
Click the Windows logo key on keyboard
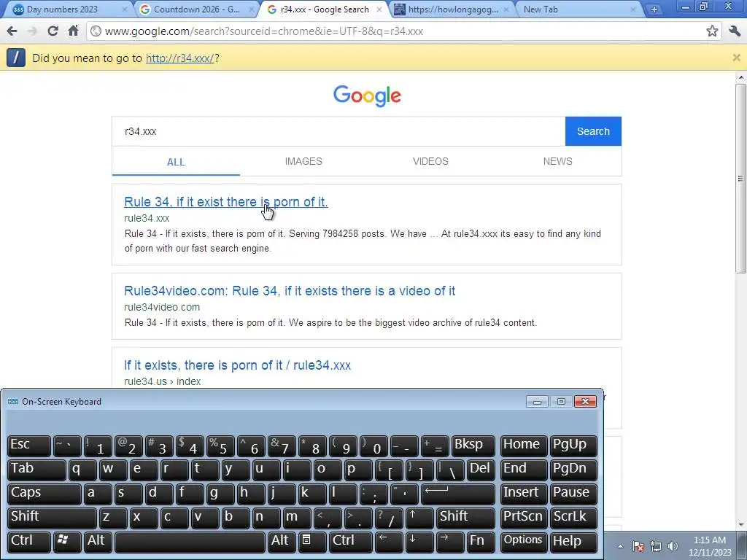67,542
